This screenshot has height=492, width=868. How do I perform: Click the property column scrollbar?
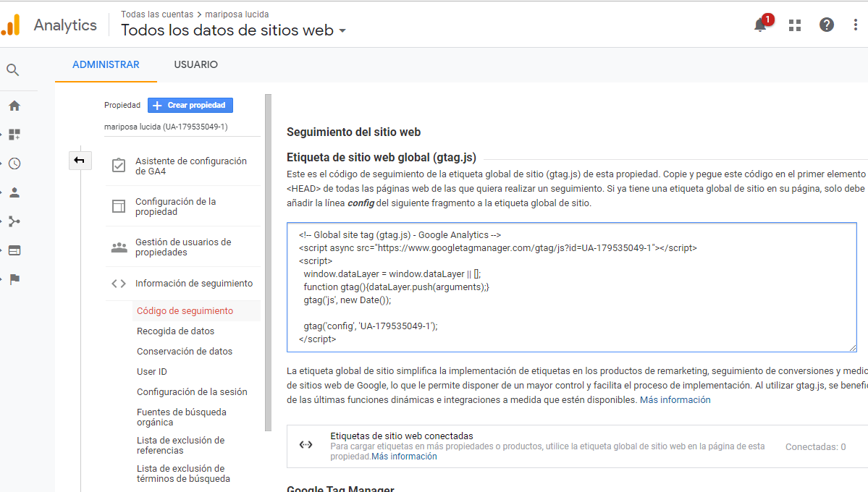(269, 263)
